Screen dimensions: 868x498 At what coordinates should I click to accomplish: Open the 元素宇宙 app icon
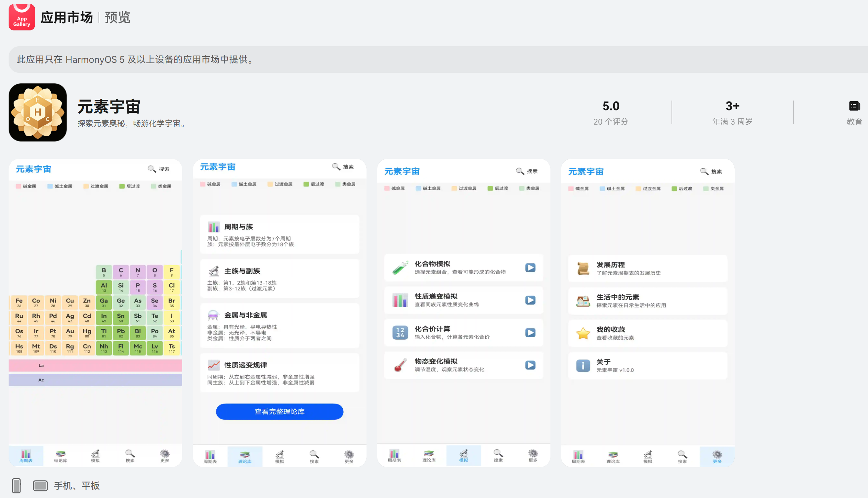(x=38, y=112)
